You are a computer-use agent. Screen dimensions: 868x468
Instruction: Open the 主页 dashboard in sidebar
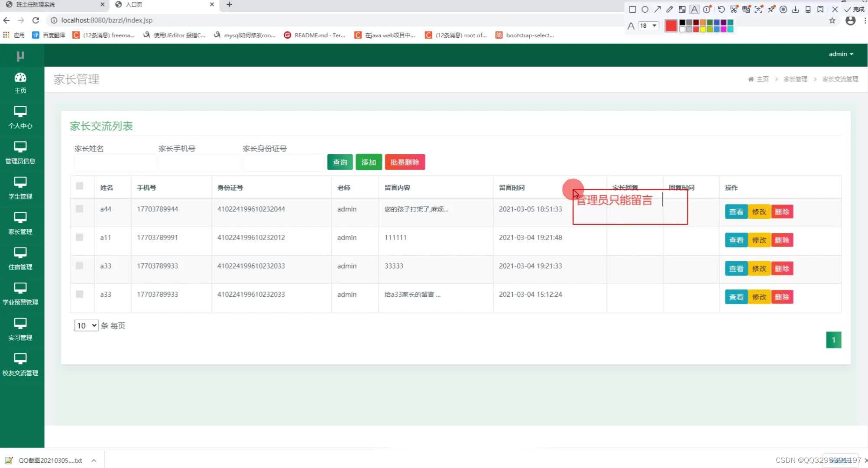pos(20,83)
